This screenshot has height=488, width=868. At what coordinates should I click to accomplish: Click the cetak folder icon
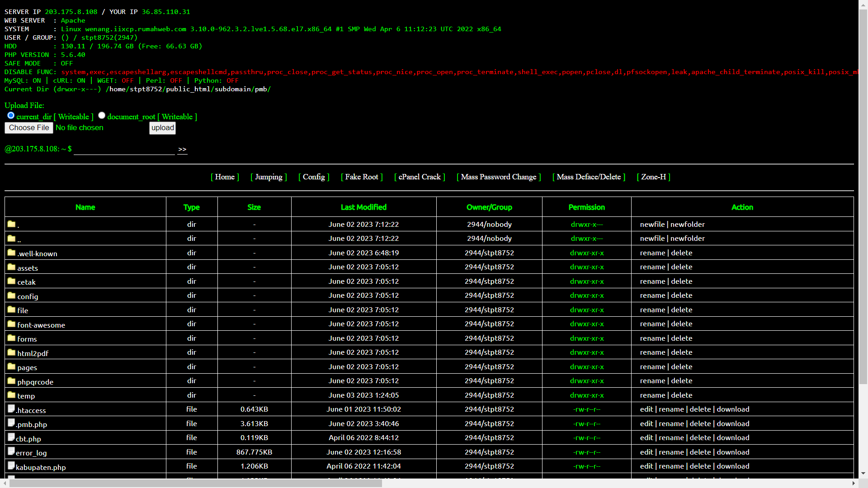coord(12,281)
